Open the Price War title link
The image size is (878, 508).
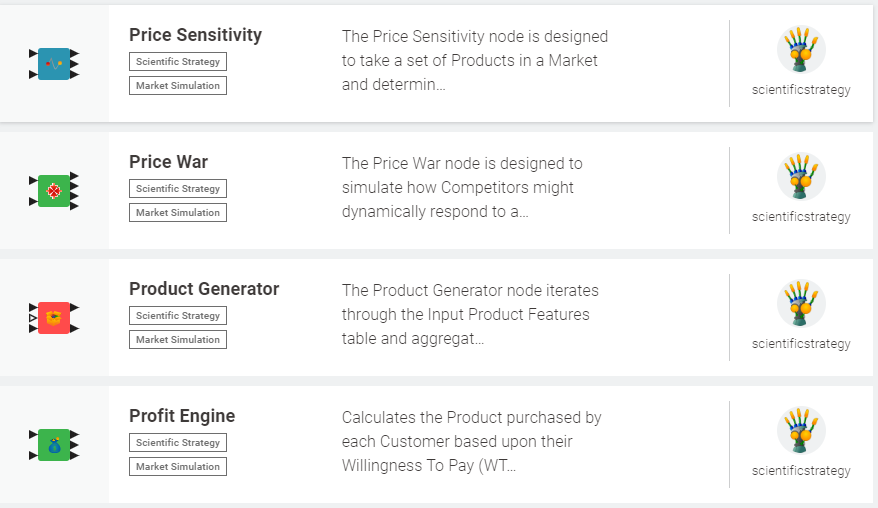168,162
